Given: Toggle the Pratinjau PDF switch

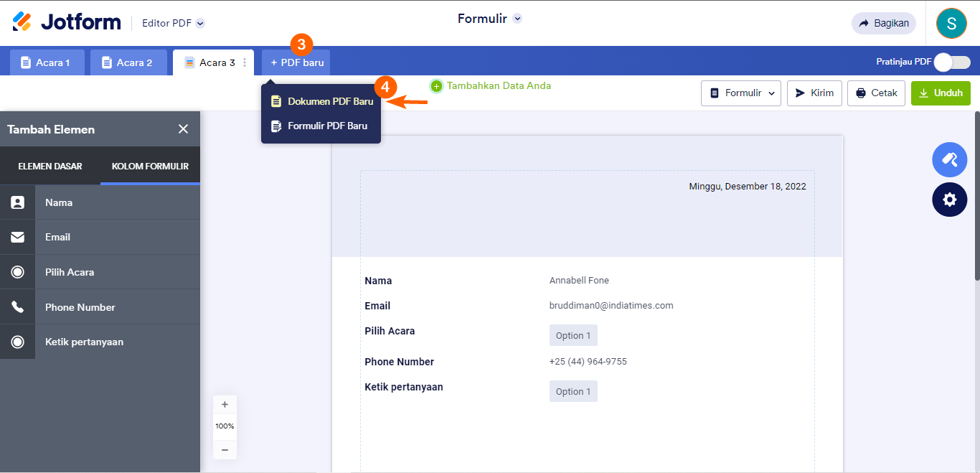Looking at the screenshot, I should point(952,62).
